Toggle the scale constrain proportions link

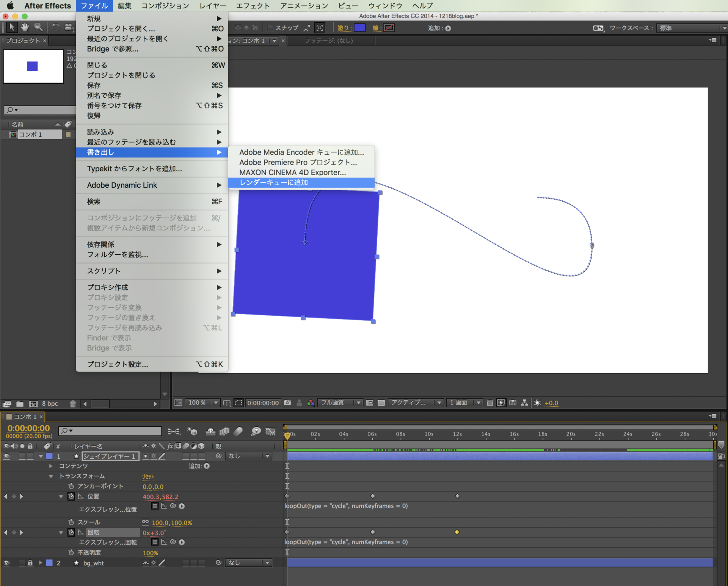[x=145, y=522]
